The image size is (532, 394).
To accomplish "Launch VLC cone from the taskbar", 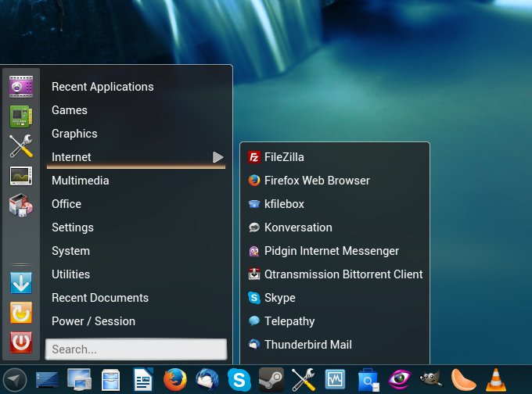I will (496, 380).
